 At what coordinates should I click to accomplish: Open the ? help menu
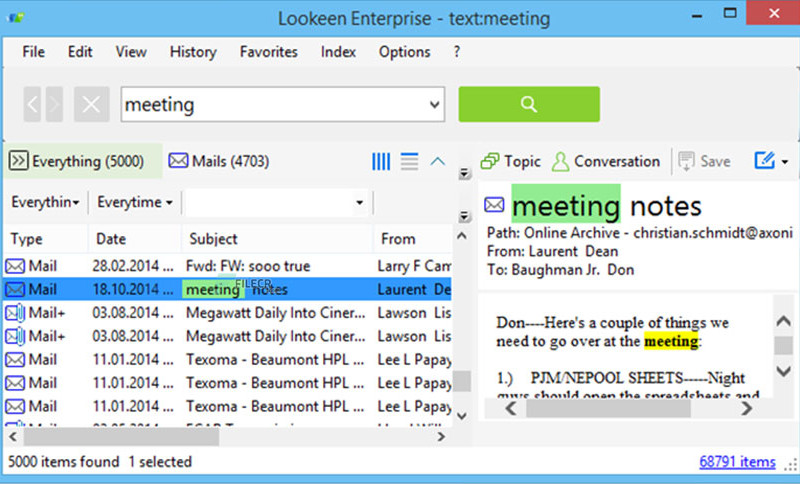457,52
